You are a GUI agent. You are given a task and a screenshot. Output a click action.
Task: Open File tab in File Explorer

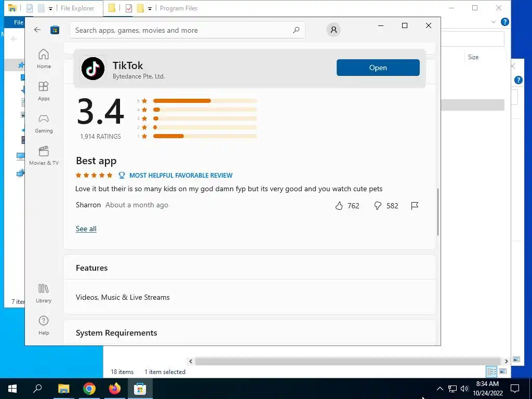pyautogui.click(x=18, y=22)
